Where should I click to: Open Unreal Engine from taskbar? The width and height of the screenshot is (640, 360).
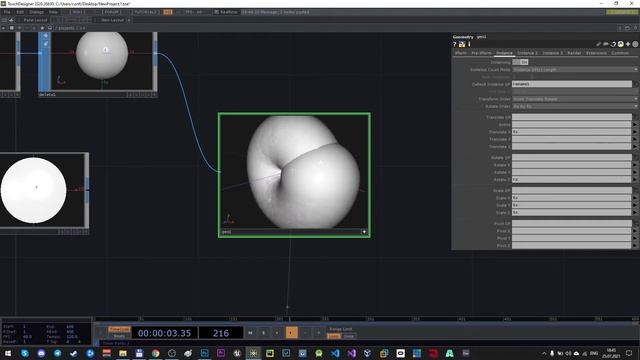(x=237, y=353)
